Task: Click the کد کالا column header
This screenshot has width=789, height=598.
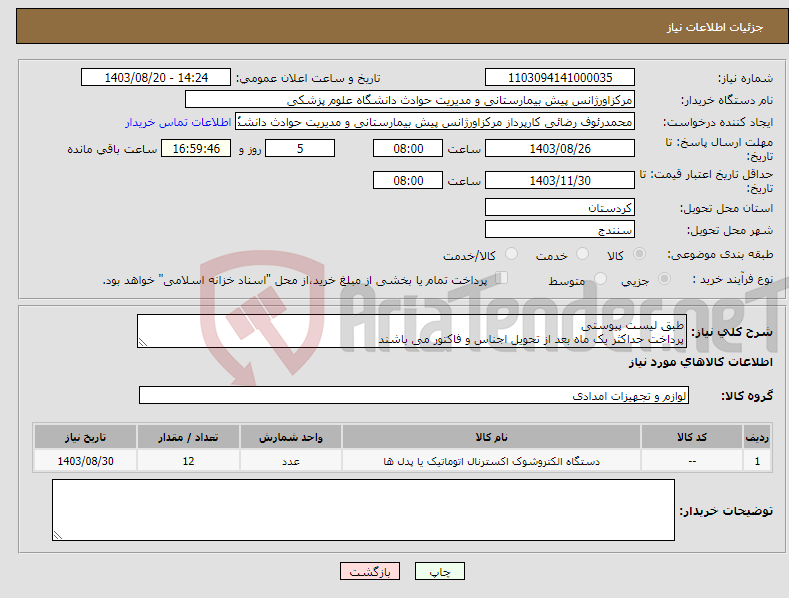Action: pyautogui.click(x=692, y=437)
